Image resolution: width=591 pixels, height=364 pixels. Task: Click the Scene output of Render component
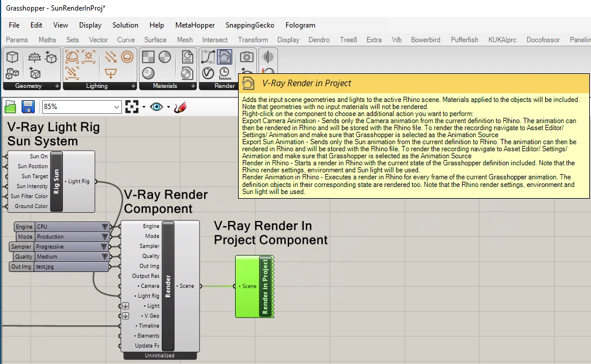click(x=186, y=286)
